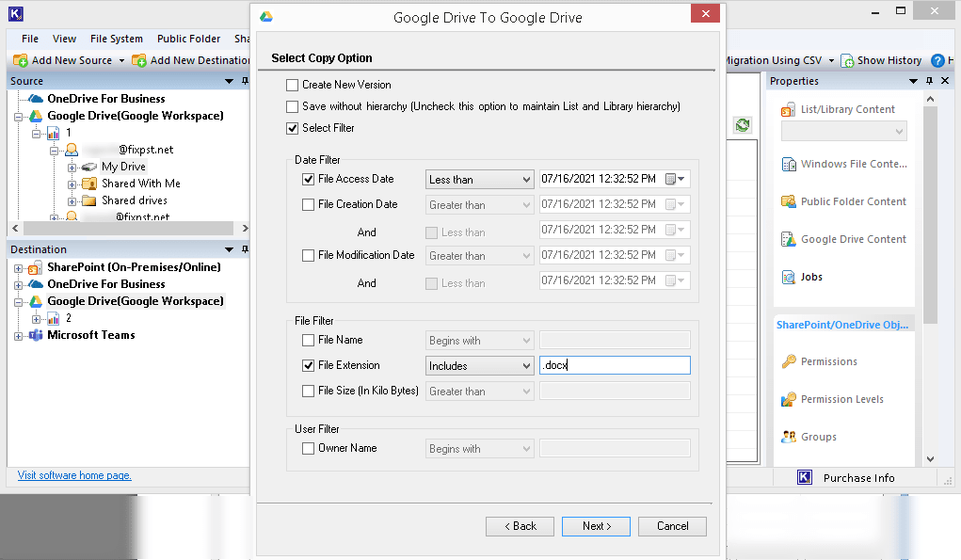The image size is (961, 560).
Task: Click the Add New Source icon
Action: click(x=20, y=60)
